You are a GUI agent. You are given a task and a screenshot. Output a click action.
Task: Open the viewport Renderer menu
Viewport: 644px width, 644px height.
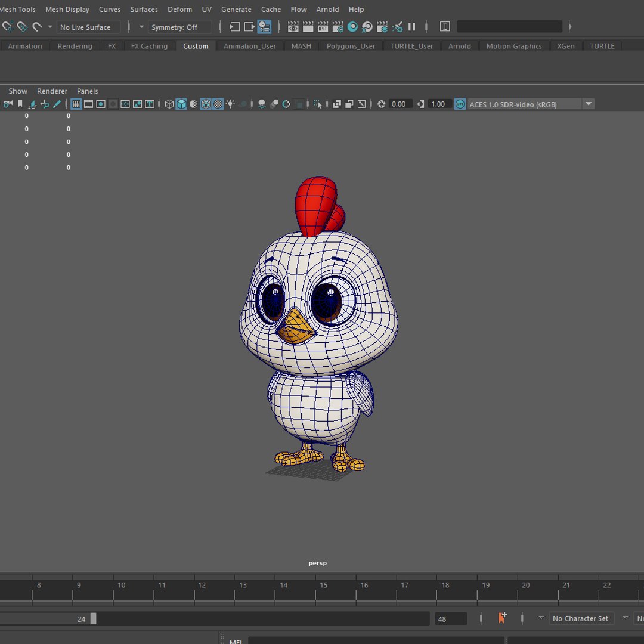point(52,91)
